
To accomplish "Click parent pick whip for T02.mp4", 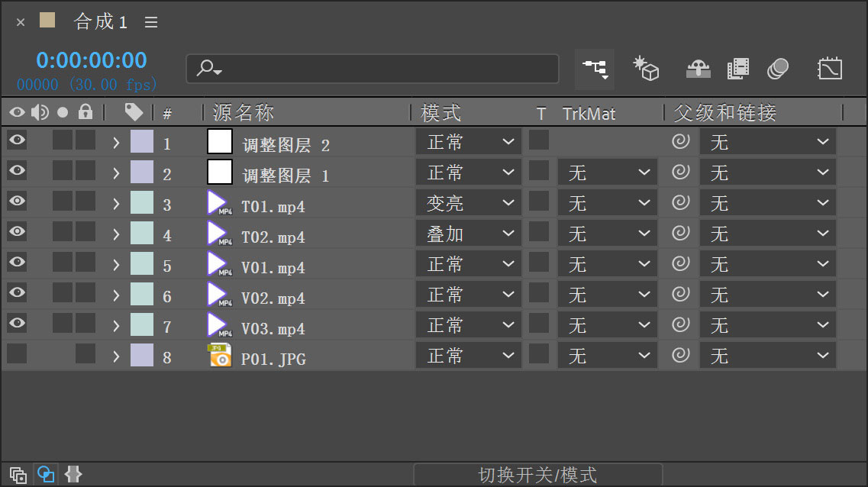I will pyautogui.click(x=680, y=232).
